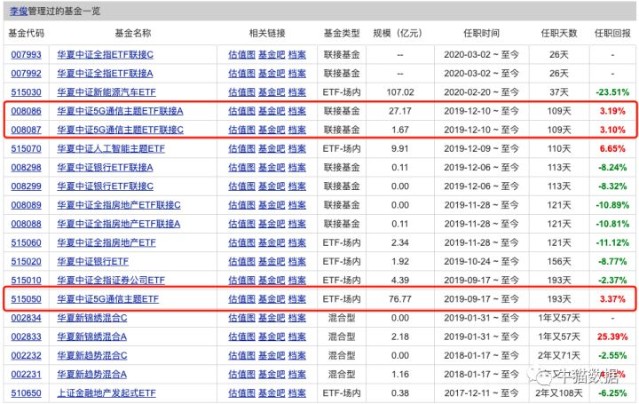Open 华夏新锦绣混合C fund page

click(x=92, y=318)
